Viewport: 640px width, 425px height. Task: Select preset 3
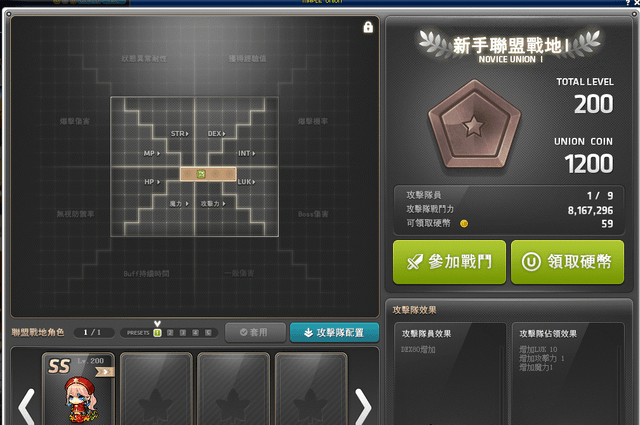(x=183, y=333)
